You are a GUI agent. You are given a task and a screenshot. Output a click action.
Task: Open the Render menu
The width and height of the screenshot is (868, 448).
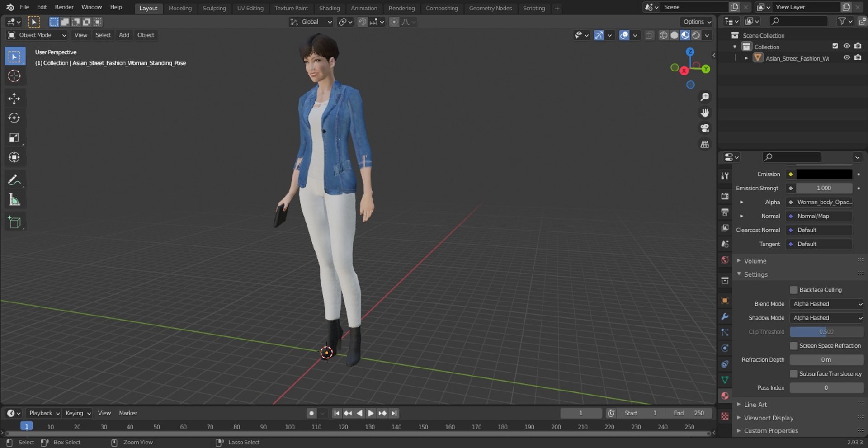click(64, 7)
